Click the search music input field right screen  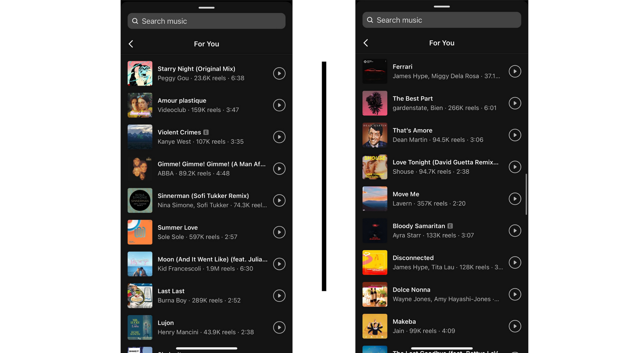[441, 20]
